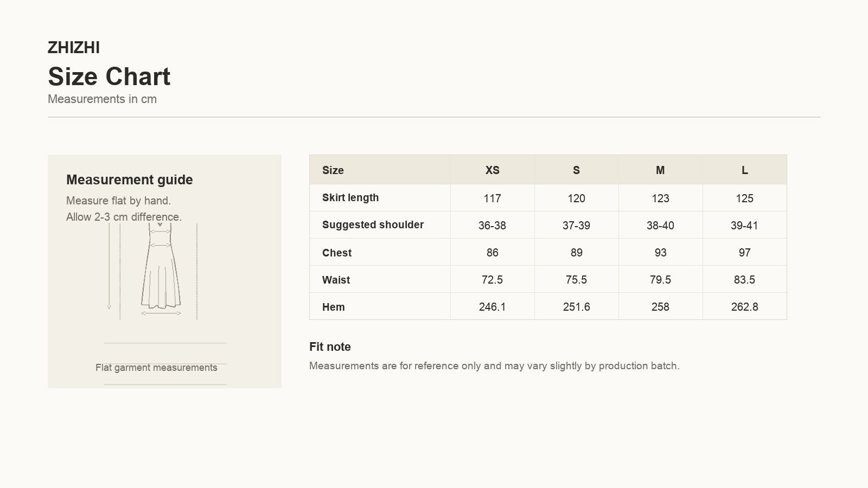Click the Skirt length value 120
868x488 pixels.
pos(576,198)
